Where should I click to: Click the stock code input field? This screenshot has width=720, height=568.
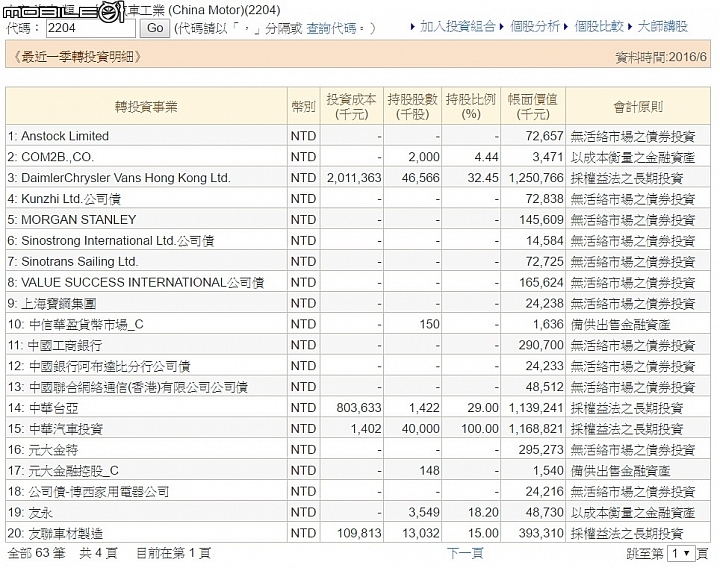tap(90, 28)
